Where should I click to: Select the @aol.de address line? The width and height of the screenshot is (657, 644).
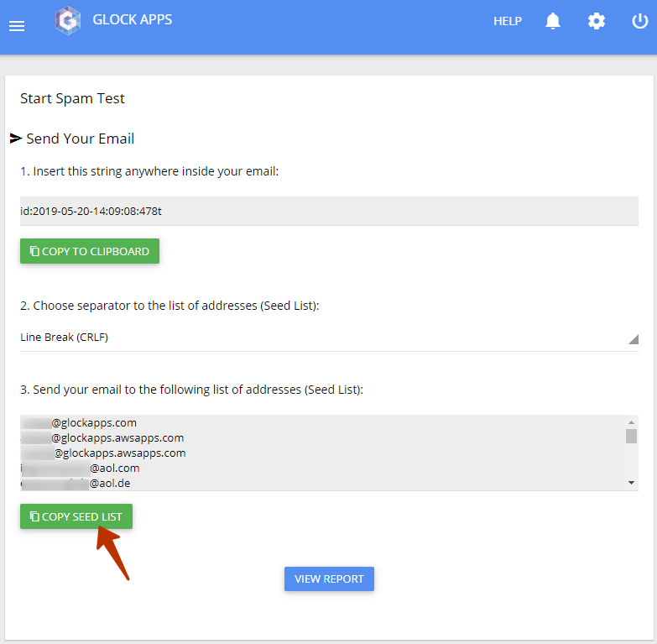[76, 483]
